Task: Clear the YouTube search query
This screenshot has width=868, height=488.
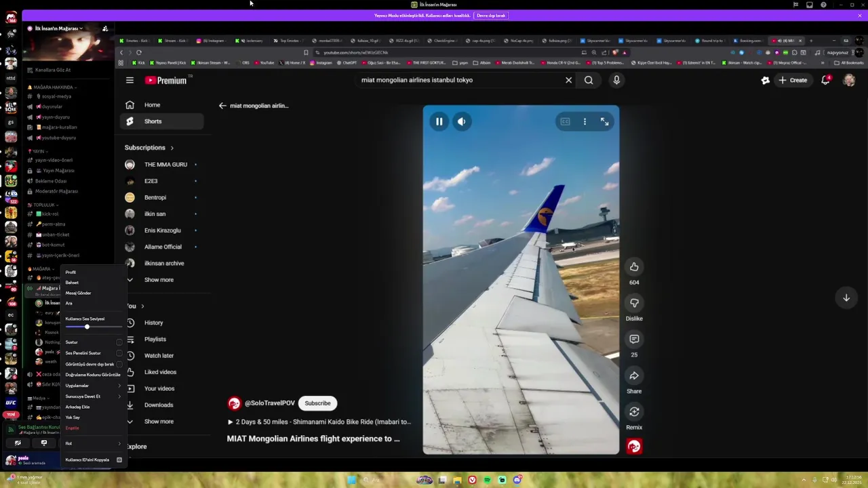Action: (x=568, y=80)
